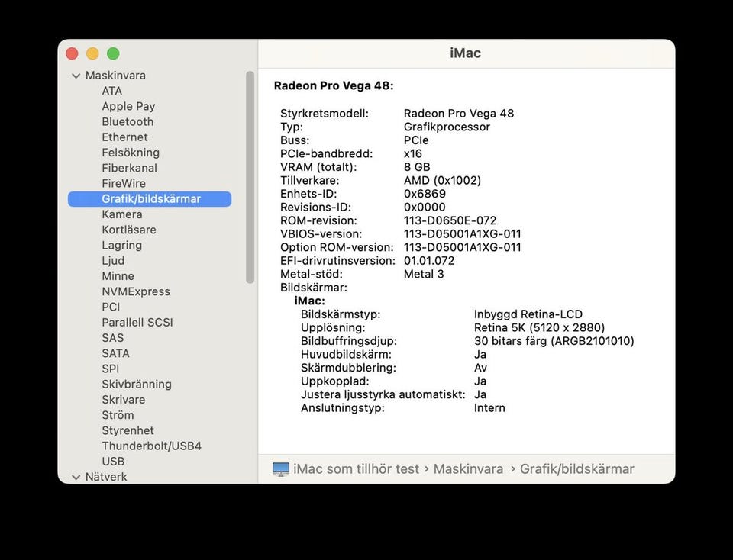Viewport: 733px width, 560px height.
Task: Select Thunderbolt/USB4 in the sidebar
Action: tap(151, 446)
